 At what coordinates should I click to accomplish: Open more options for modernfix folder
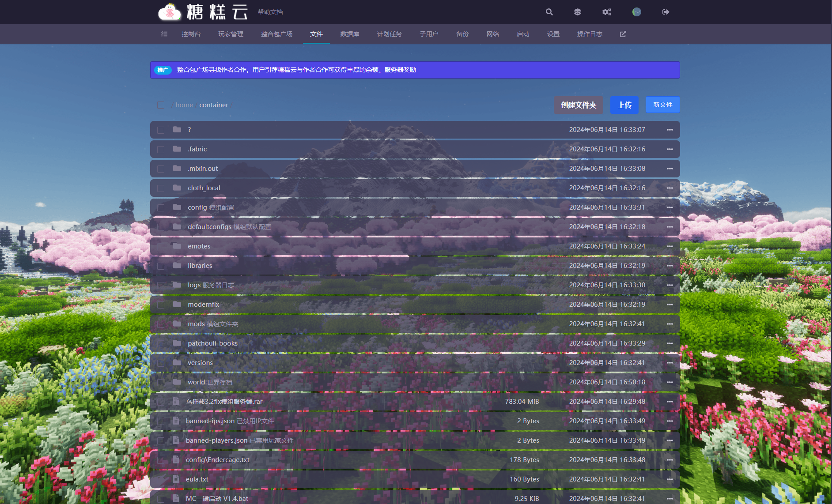click(670, 305)
